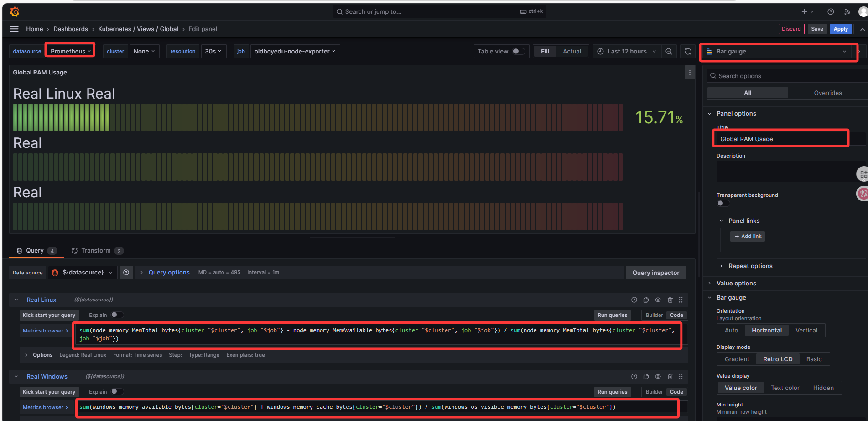Refresh the dashboard with refresh icon

pyautogui.click(x=688, y=51)
